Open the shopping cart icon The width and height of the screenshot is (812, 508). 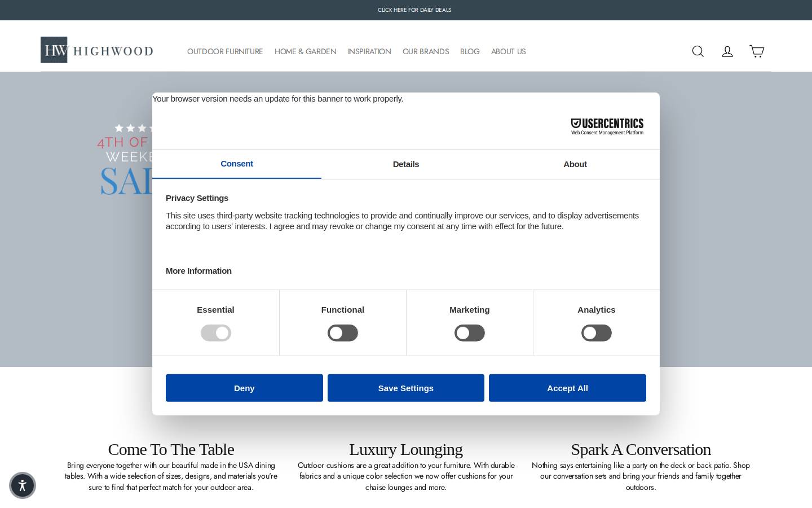pos(757,51)
